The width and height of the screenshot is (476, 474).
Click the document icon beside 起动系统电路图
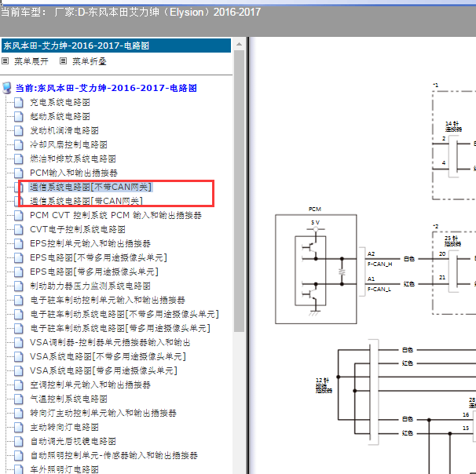(x=19, y=116)
